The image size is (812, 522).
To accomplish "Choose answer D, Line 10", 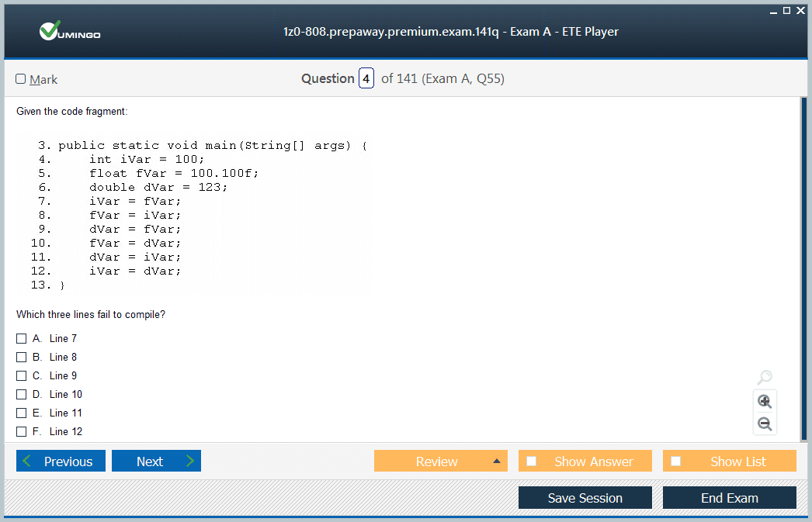I will pyautogui.click(x=22, y=395).
